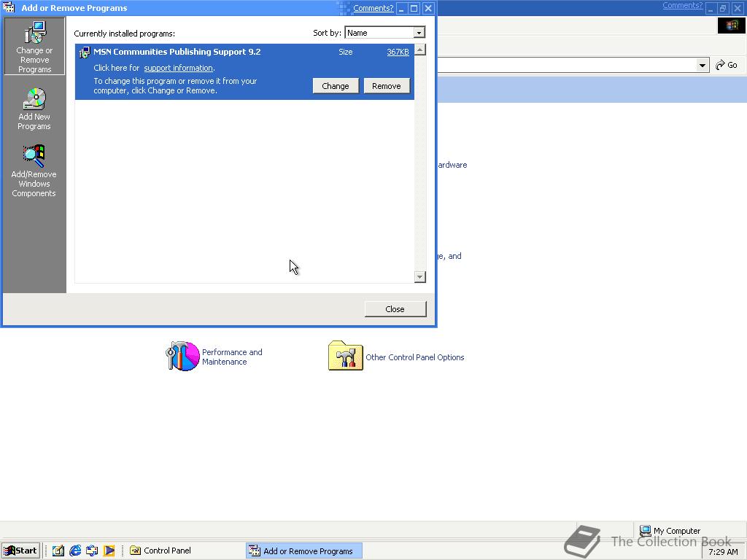Click the Add or Remove Programs title bar icon
Image resolution: width=747 pixels, height=560 pixels.
(x=9, y=7)
